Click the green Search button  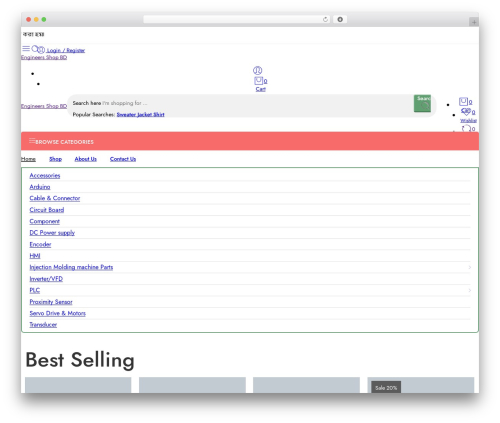click(x=422, y=103)
